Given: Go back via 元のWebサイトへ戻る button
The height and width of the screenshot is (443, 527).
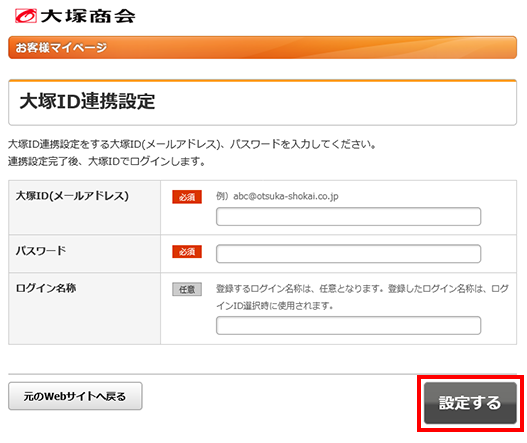Looking at the screenshot, I should [x=75, y=396].
